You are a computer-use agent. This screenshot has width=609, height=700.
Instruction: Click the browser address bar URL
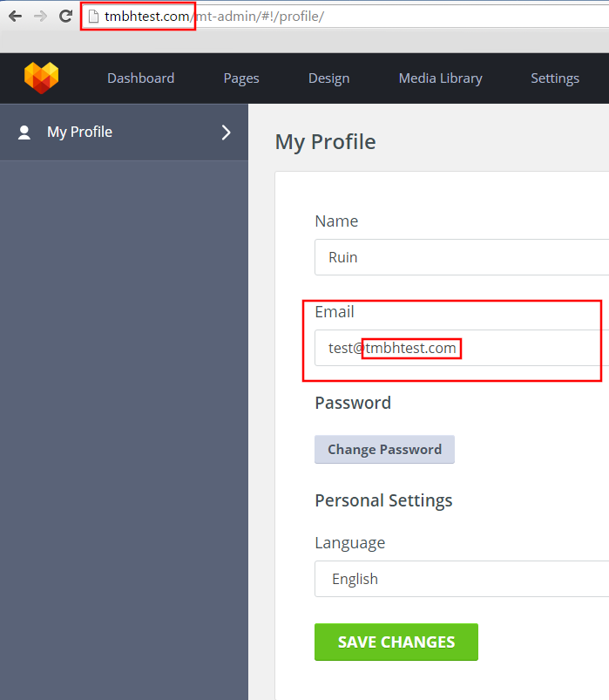(214, 17)
